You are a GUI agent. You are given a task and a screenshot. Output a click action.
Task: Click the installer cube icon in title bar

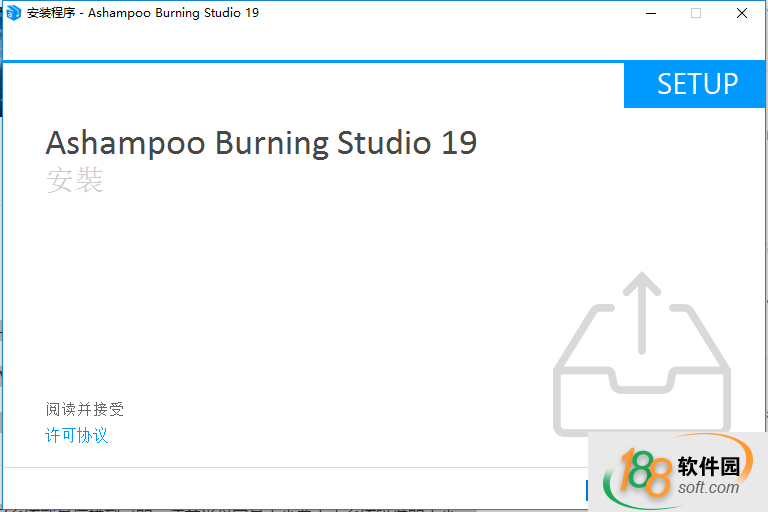pos(14,13)
